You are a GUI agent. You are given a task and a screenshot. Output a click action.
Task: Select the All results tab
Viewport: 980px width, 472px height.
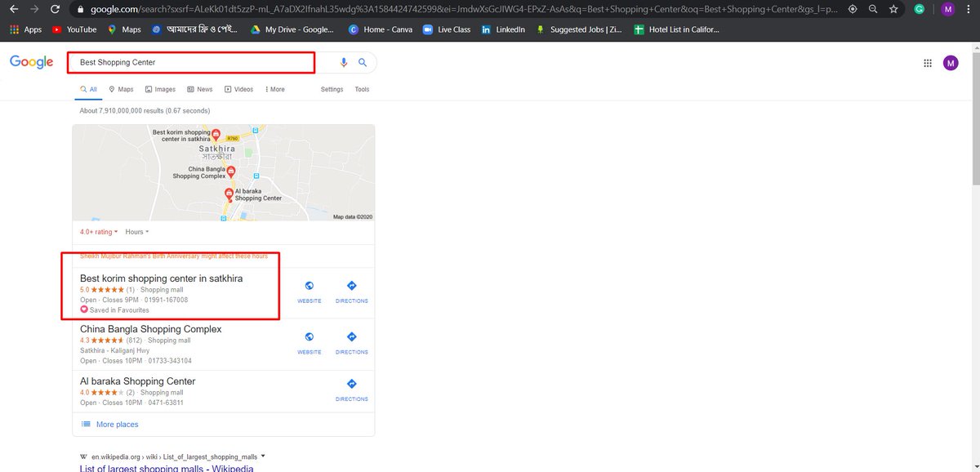88,89
